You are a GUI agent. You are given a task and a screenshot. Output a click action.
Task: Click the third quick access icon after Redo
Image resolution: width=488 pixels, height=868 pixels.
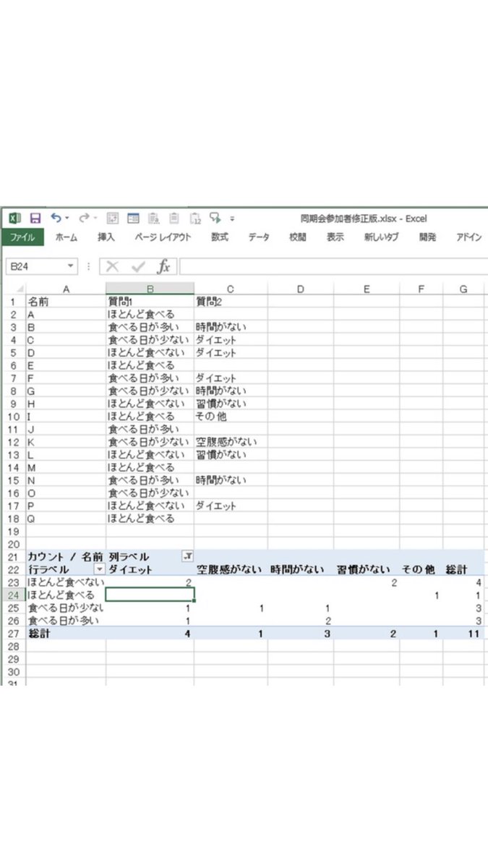point(153,218)
